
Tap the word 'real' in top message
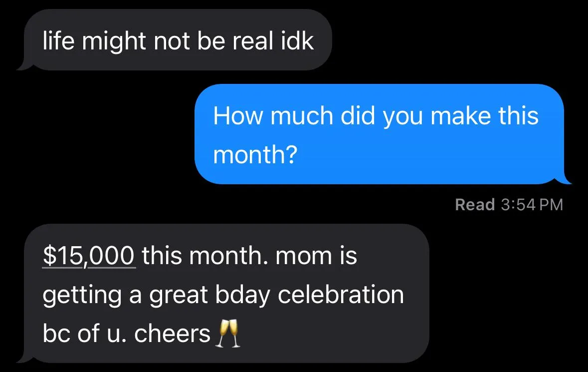pos(253,40)
